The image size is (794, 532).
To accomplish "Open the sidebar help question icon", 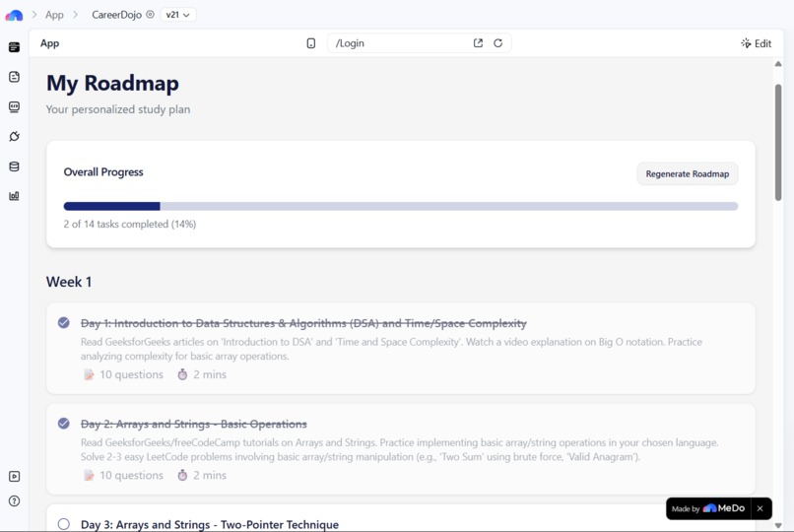I will 14,501.
